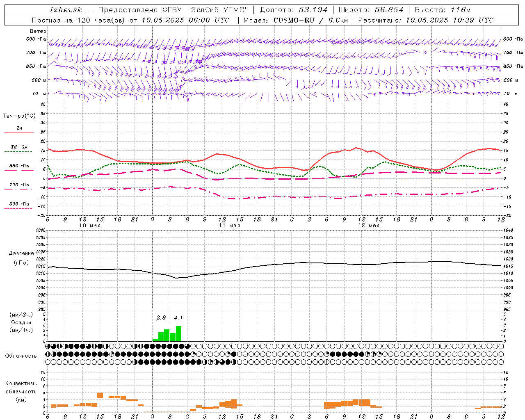Screen dimensions: 525x420
Task: Click the '4.1' precipitation total value
Action: tap(178, 318)
